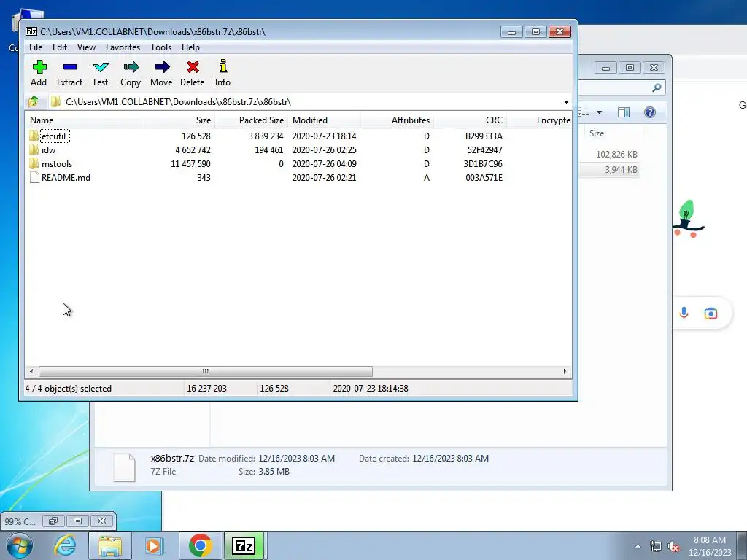Switch to 7-Zip taskbar button
This screenshot has height=560, width=747.
(244, 545)
